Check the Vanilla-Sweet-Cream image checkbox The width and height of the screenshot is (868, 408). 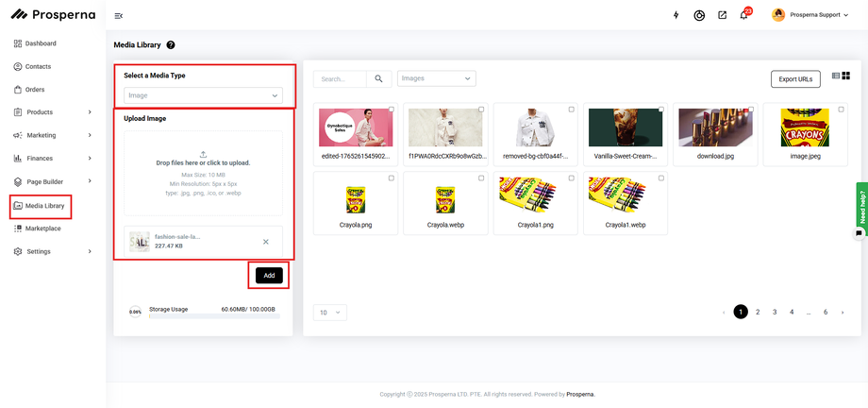tap(661, 110)
